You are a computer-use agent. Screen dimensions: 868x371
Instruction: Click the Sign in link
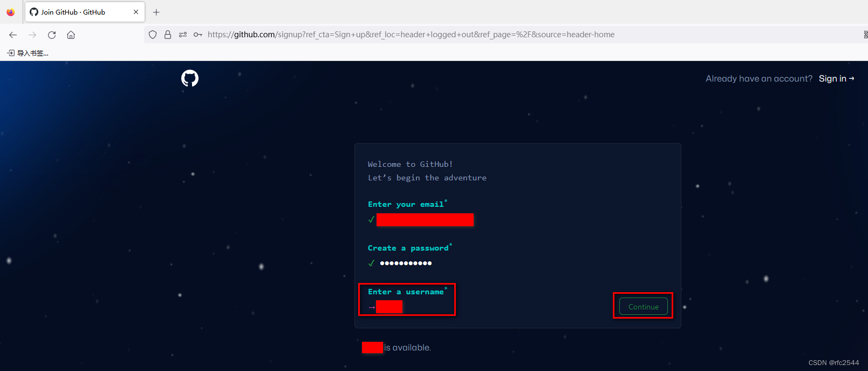(x=837, y=78)
